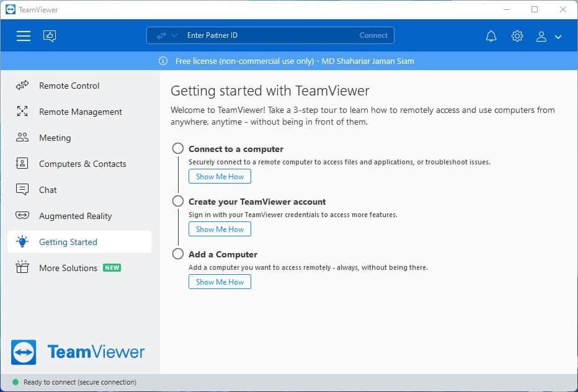
Task: Click the green NEW badge
Action: (112, 268)
